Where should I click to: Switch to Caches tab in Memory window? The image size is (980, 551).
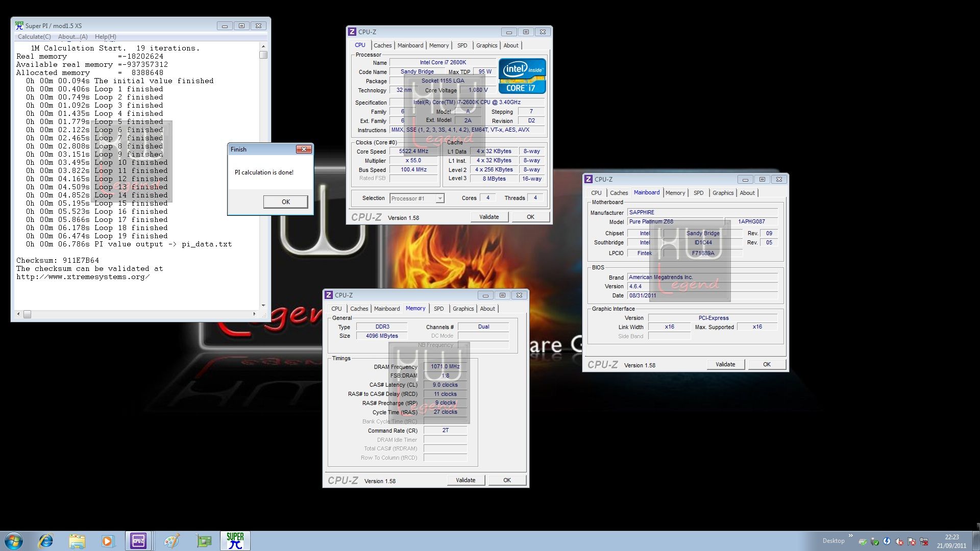359,309
